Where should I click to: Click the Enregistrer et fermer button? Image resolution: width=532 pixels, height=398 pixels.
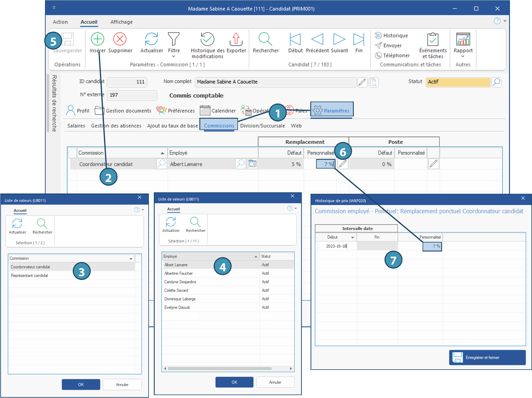[487, 357]
